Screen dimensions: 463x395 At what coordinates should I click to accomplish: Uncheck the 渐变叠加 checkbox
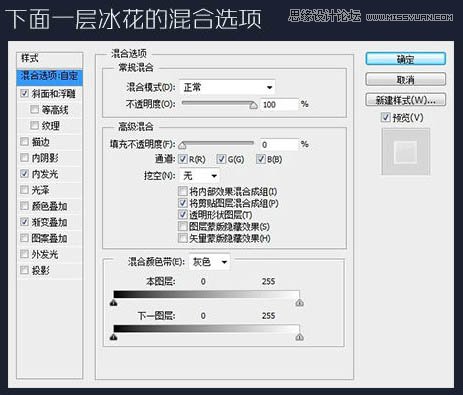pyautogui.click(x=24, y=222)
